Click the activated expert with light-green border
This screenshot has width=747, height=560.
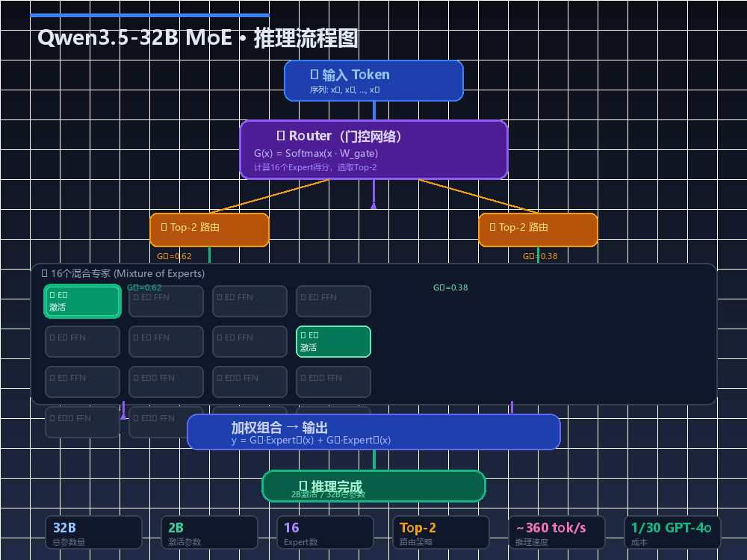tap(333, 341)
